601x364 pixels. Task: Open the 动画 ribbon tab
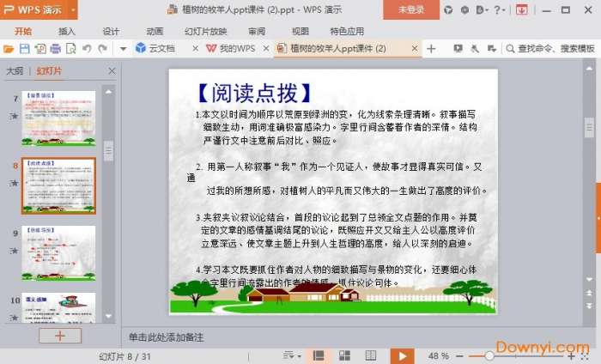pos(155,32)
